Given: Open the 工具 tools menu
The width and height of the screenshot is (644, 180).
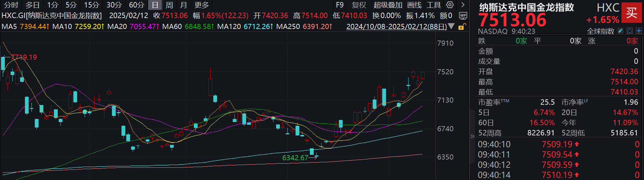Looking at the screenshot, I should click(434, 5).
